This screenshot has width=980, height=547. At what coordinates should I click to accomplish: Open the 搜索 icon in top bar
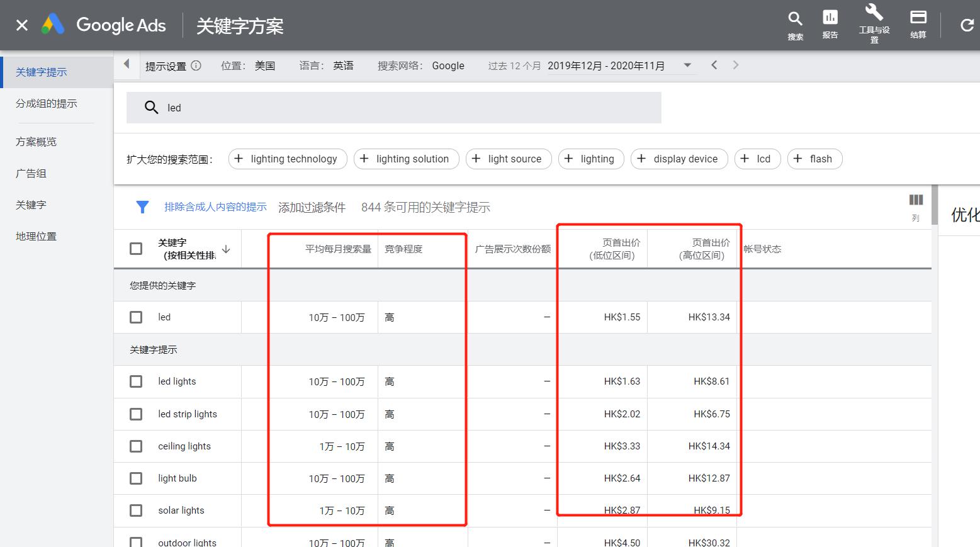tap(795, 20)
